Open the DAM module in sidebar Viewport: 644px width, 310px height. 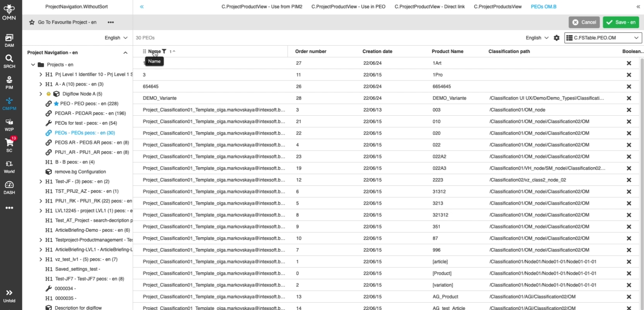[9, 40]
